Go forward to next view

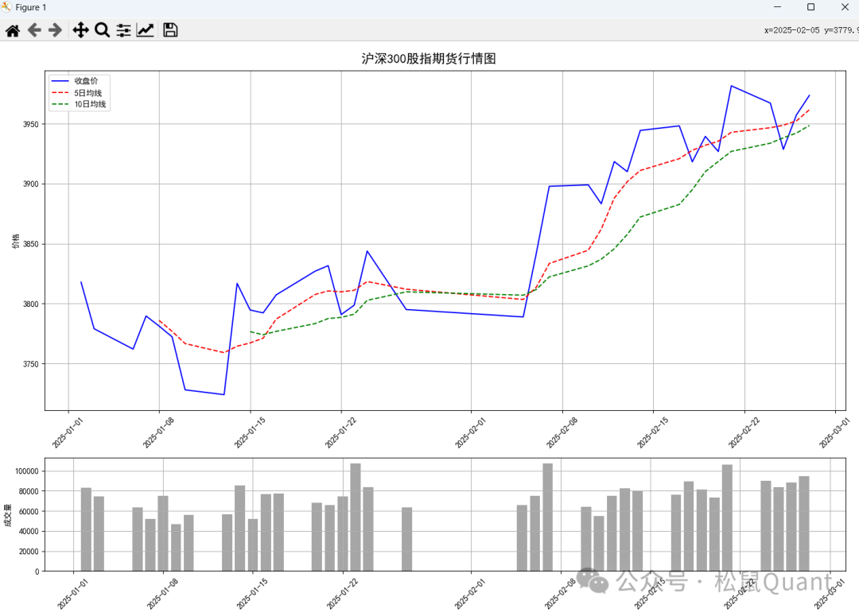55,30
